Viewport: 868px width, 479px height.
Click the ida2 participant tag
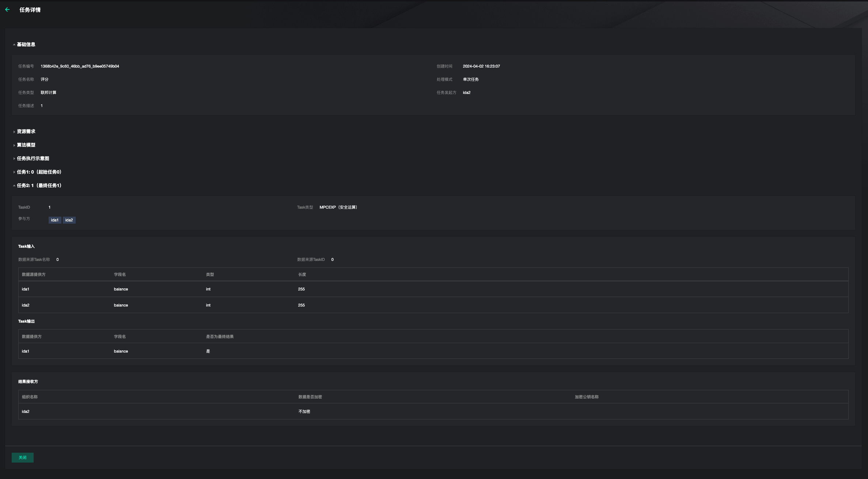pos(69,220)
